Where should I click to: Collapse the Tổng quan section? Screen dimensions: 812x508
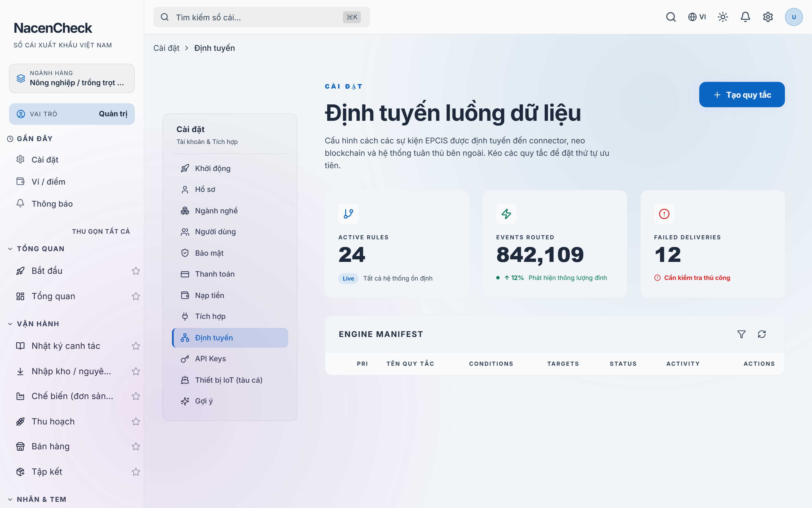(36, 249)
